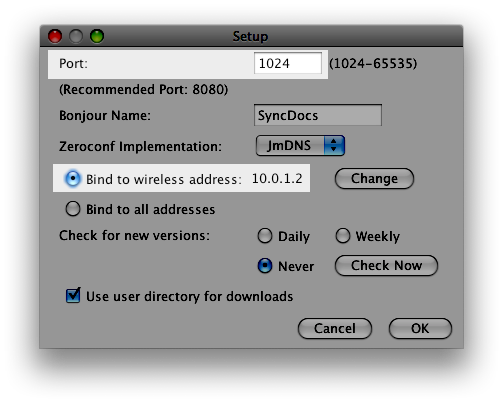The width and height of the screenshot is (503, 403).
Task: Click the Zeroconf Implementation label
Action: pyautogui.click(x=140, y=146)
